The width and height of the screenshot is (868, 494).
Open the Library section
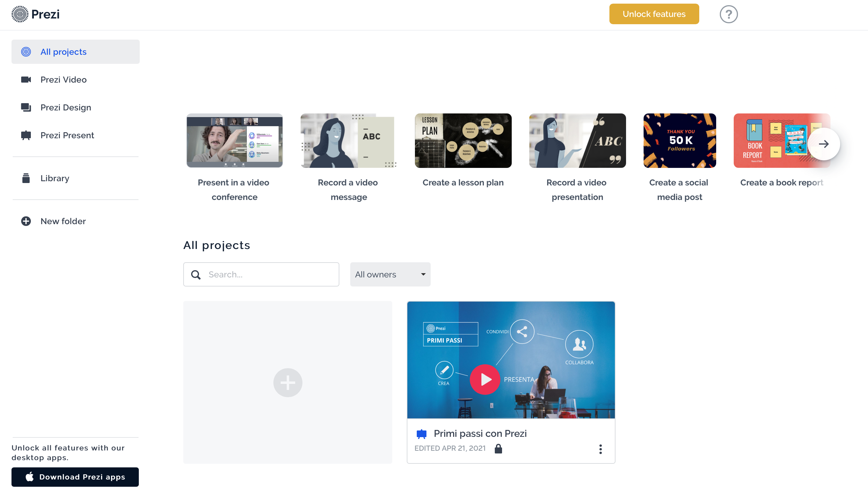(75, 178)
